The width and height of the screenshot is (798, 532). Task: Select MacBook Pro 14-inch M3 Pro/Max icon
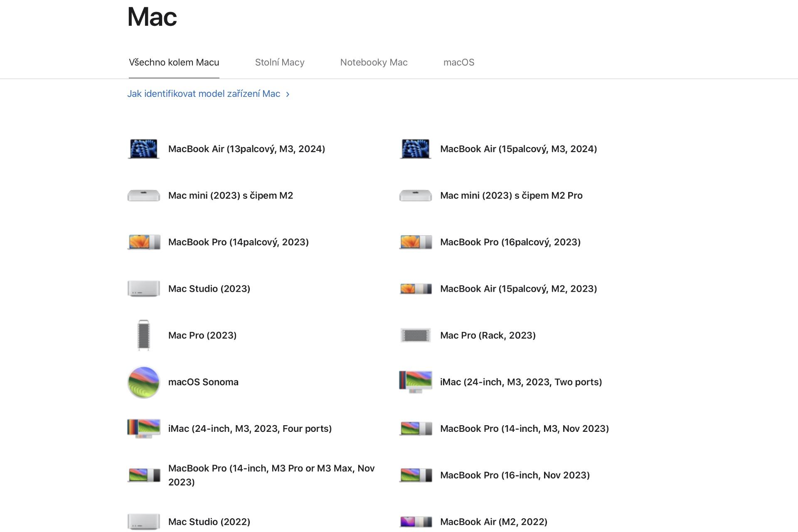click(143, 475)
